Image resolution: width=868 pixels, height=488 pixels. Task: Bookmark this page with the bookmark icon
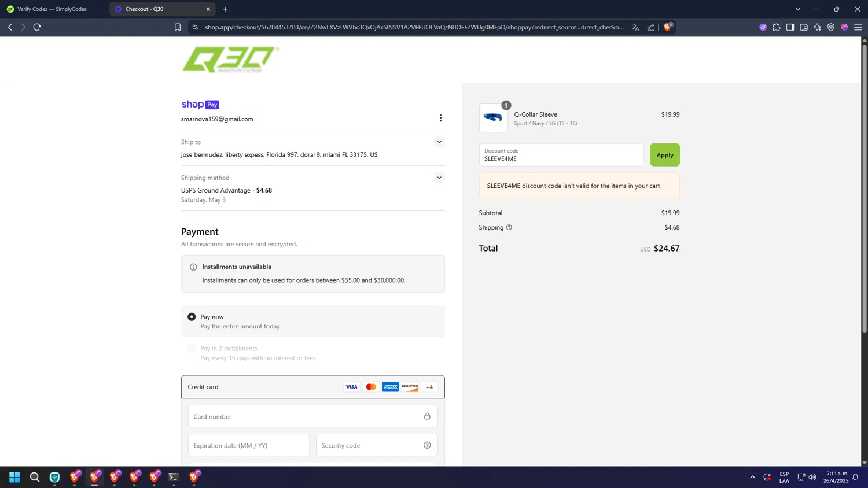(x=178, y=27)
